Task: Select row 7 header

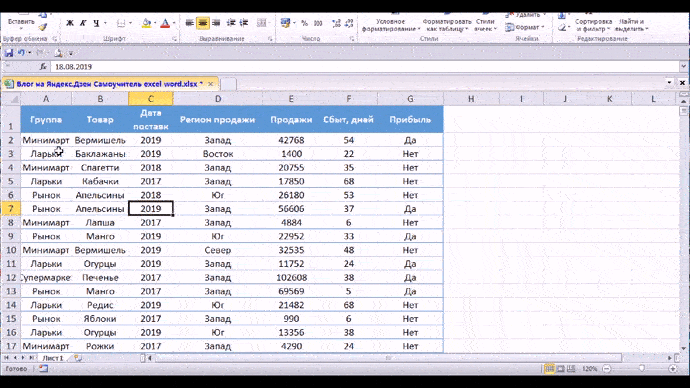Action: (x=11, y=209)
